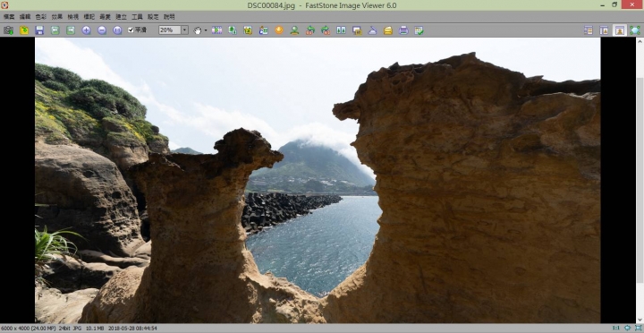
Task: Click the FastStone app icon in title bar
Action: point(4,5)
